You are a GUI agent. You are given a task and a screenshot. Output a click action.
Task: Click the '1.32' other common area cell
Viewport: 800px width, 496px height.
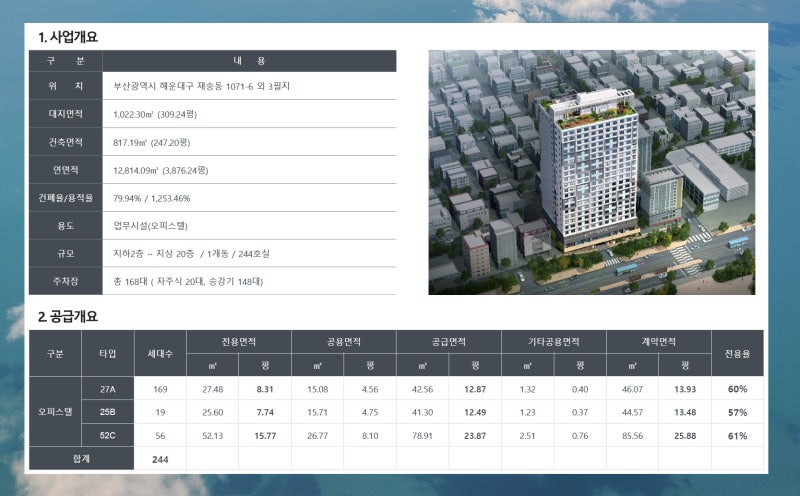(x=528, y=389)
